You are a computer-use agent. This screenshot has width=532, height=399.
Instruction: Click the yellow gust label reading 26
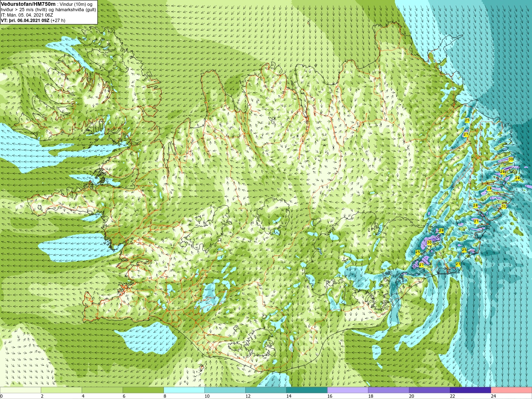pos(475,206)
